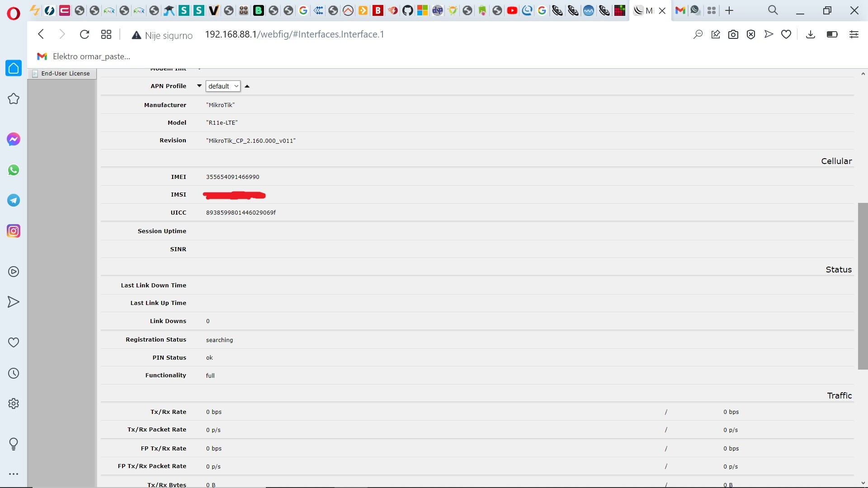Click up arrow next to APN Profile dropdown
This screenshot has height=488, width=868.
(x=247, y=86)
